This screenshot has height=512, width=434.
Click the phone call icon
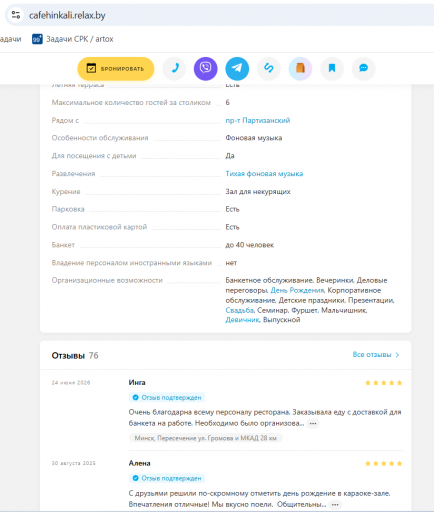coord(174,69)
